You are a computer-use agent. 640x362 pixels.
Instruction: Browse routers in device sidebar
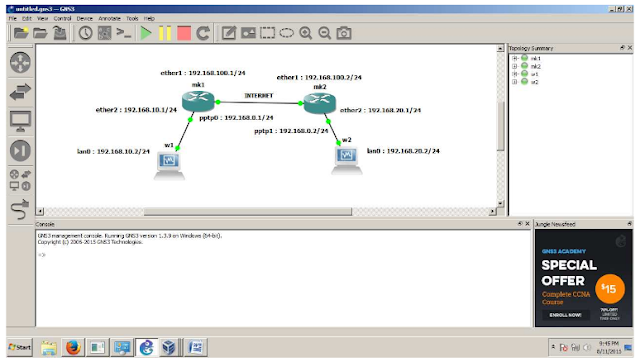click(x=20, y=62)
